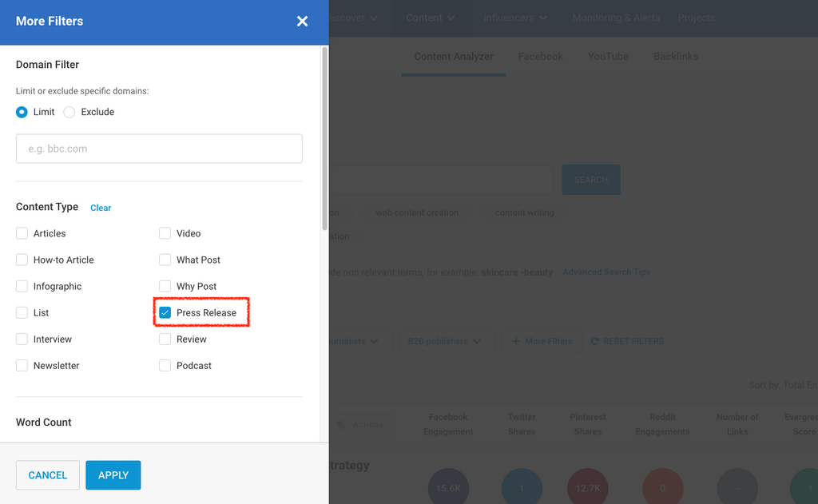Tick the Newsletter checkbox
Screen dimensions: 818x504
pyautogui.click(x=22, y=365)
